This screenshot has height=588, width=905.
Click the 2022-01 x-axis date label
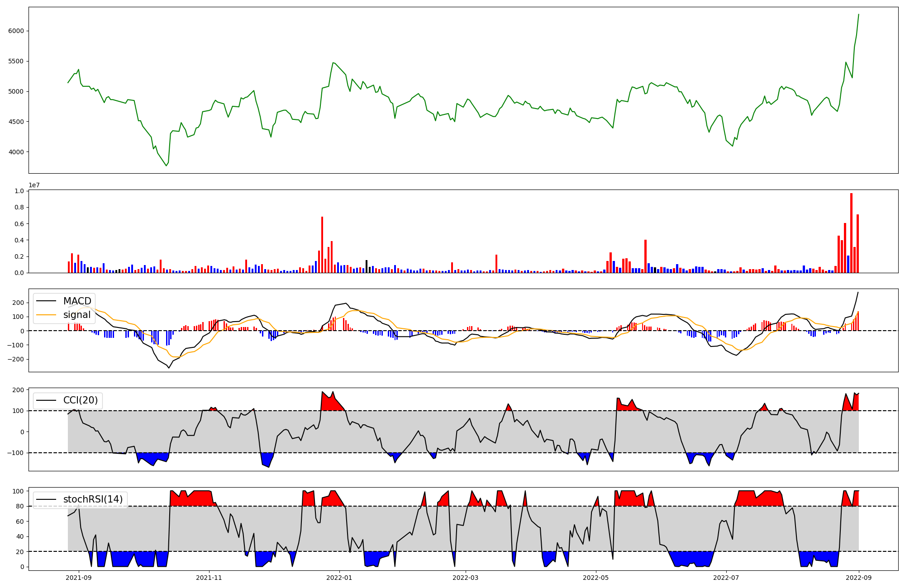pyautogui.click(x=339, y=578)
